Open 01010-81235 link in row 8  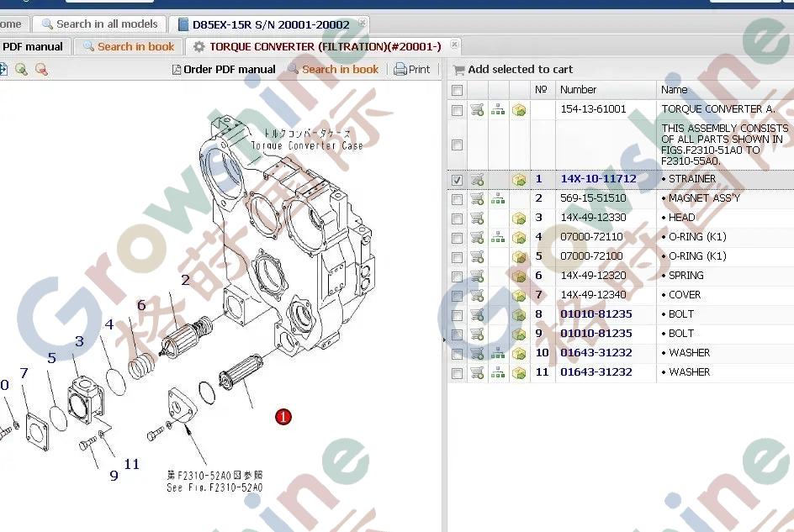pos(596,313)
